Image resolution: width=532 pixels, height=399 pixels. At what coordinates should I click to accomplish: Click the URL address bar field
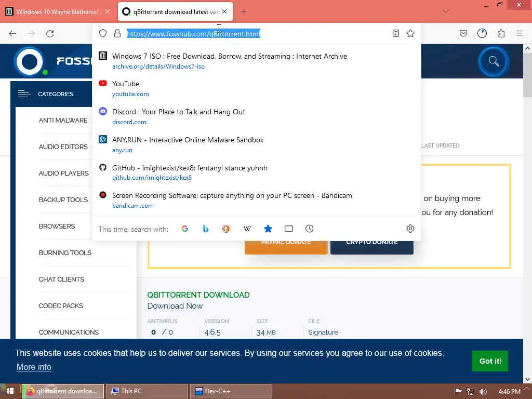[x=257, y=34]
